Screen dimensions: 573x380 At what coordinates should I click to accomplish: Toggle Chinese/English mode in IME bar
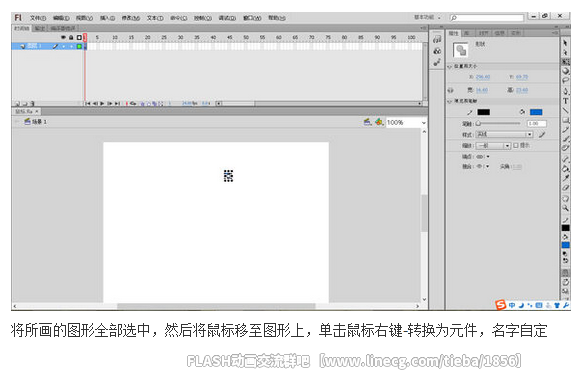tap(511, 305)
